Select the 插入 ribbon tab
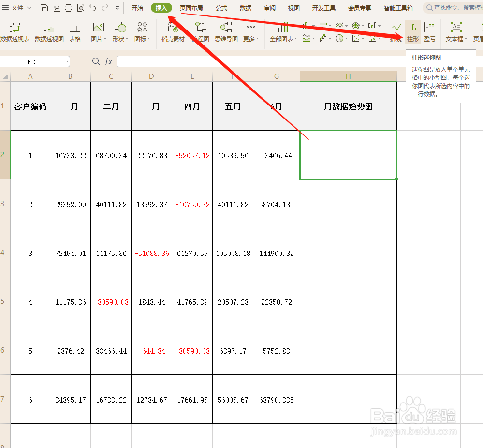 161,8
